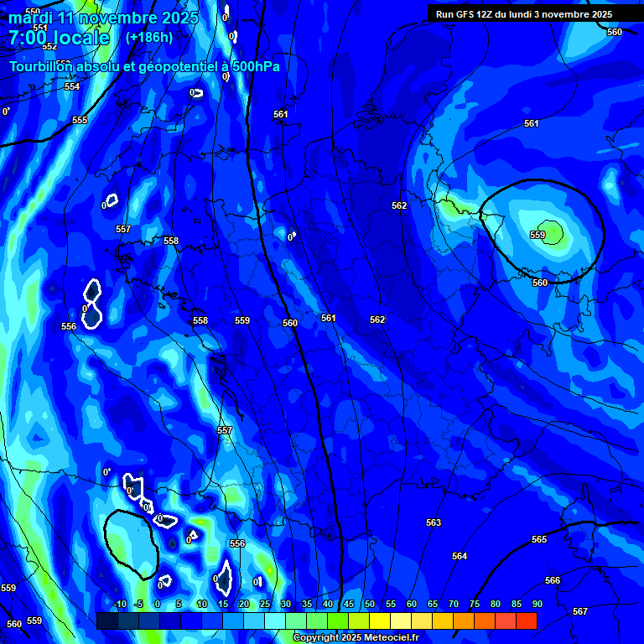The width and height of the screenshot is (644, 644).
Task: Click the Run GFS 12Z header banner
Action: tap(524, 14)
